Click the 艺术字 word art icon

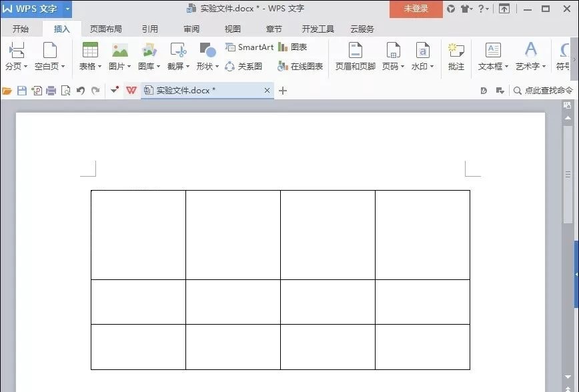pyautogui.click(x=530, y=49)
